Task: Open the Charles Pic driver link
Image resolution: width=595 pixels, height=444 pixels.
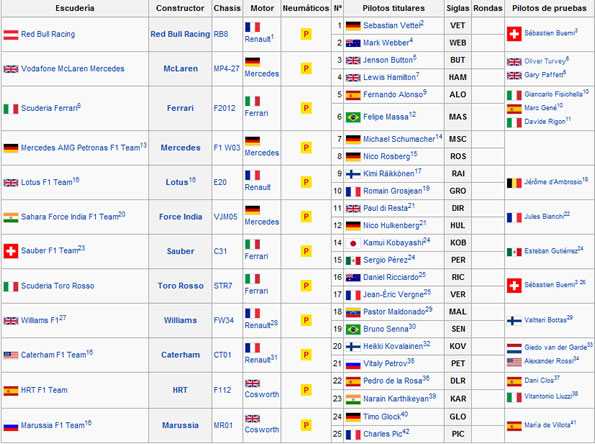Action: pyautogui.click(x=382, y=434)
